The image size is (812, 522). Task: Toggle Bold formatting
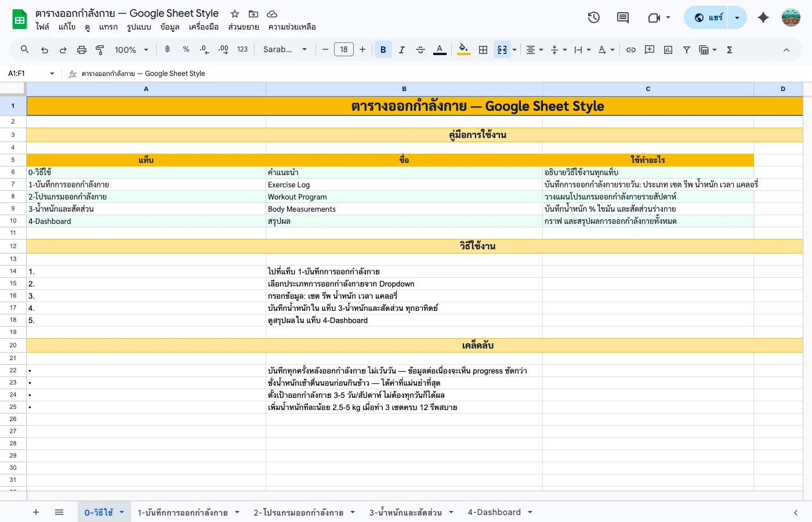[x=383, y=50]
